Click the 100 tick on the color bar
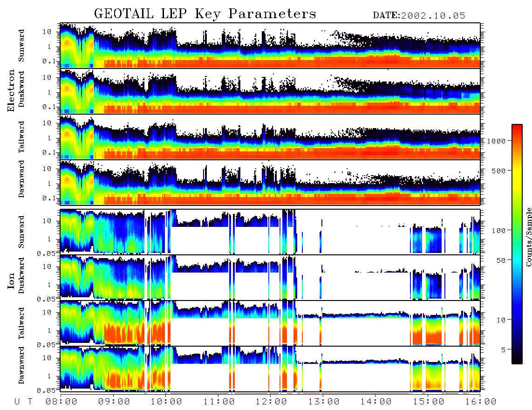The height and width of the screenshot is (410, 532). click(x=498, y=231)
